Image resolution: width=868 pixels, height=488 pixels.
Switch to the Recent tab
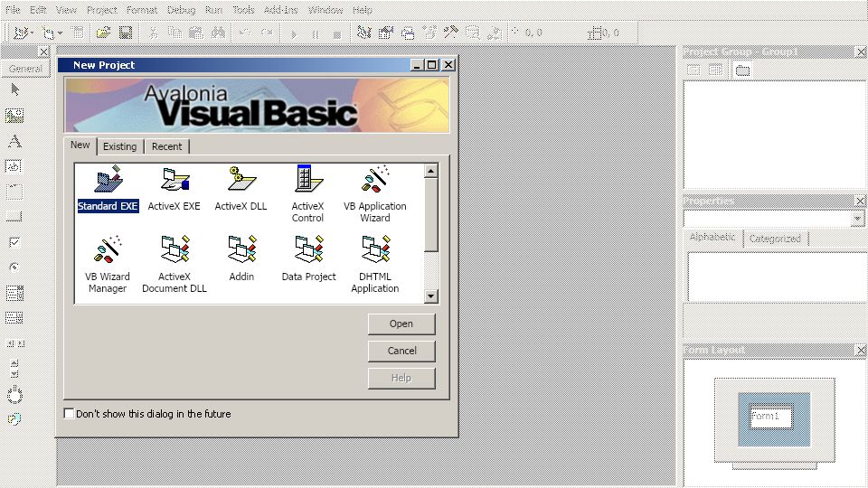[x=166, y=146]
